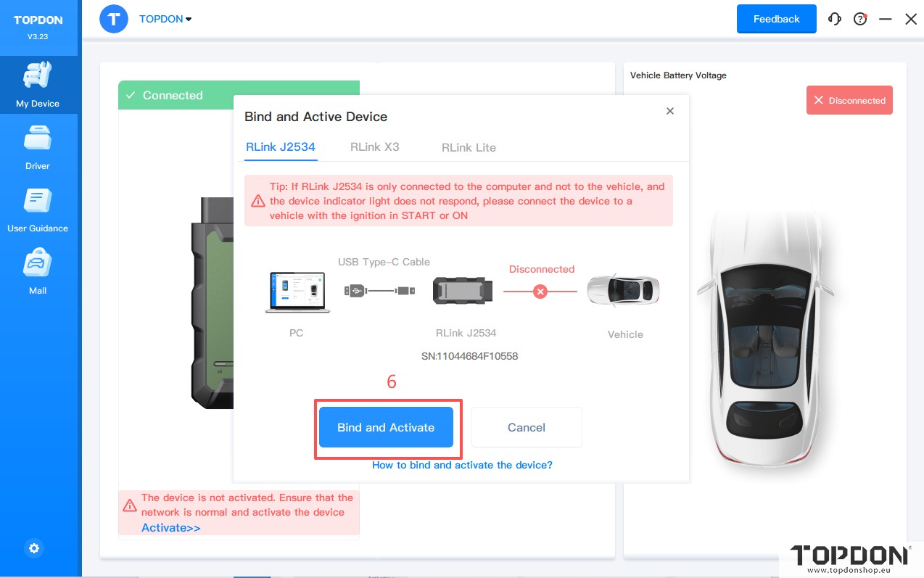Click the warning icon beside not activated message
Viewport: 924px width, 578px height.
tap(130, 505)
